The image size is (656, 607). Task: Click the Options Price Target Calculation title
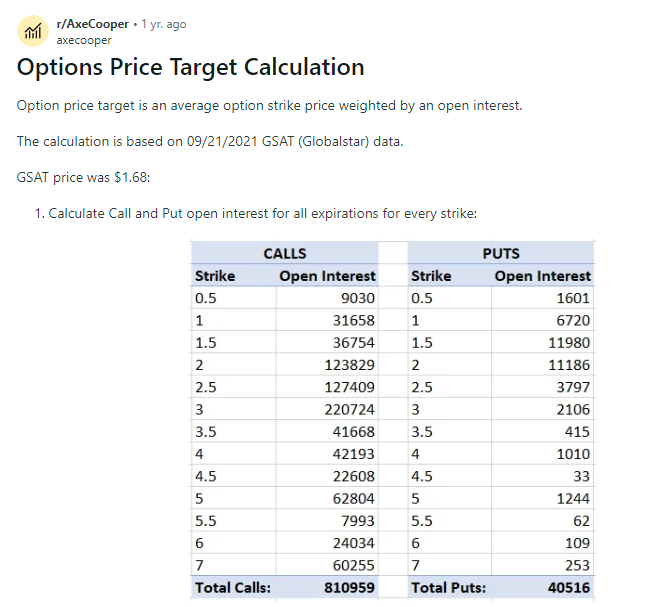pos(191,68)
